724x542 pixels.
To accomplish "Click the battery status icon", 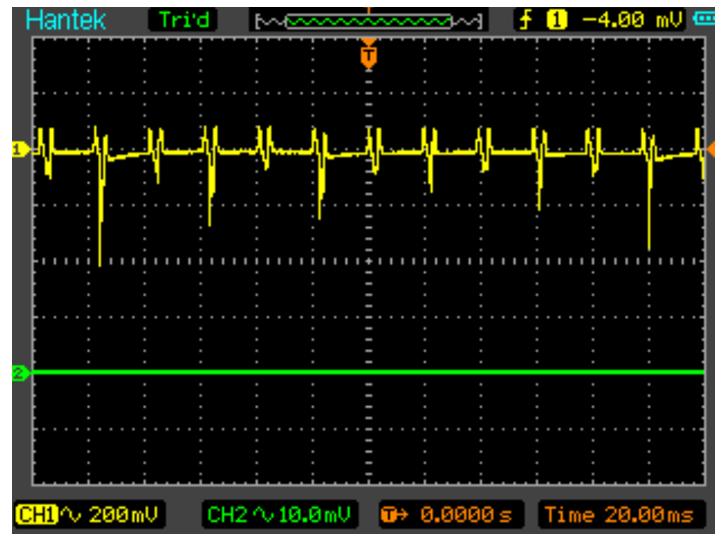I will pyautogui.click(x=704, y=19).
